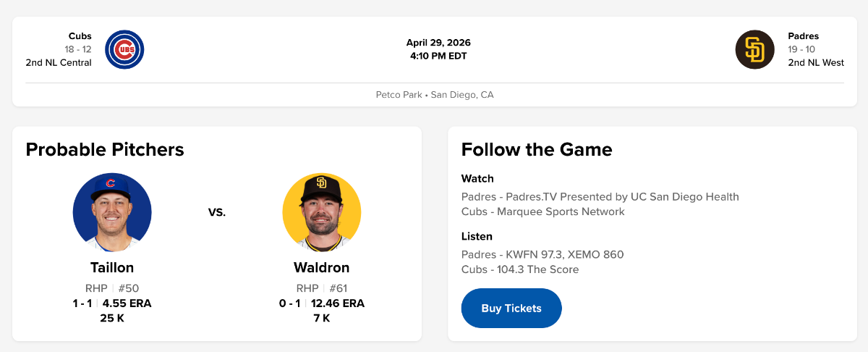Click Taillon's name link

[x=112, y=267]
